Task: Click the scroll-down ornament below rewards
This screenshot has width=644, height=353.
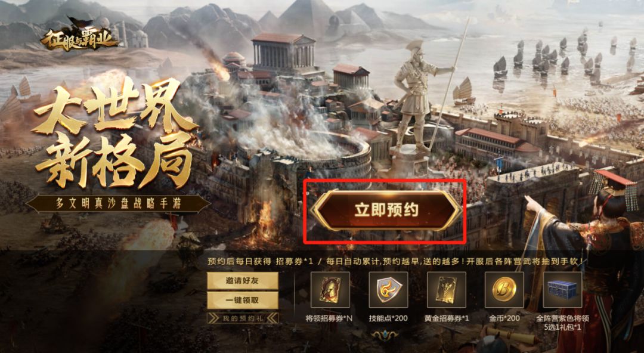Action: [385, 336]
